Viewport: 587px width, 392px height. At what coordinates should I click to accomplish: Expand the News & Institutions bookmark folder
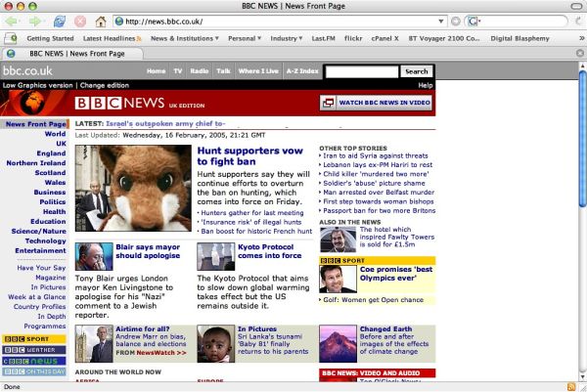pos(185,38)
